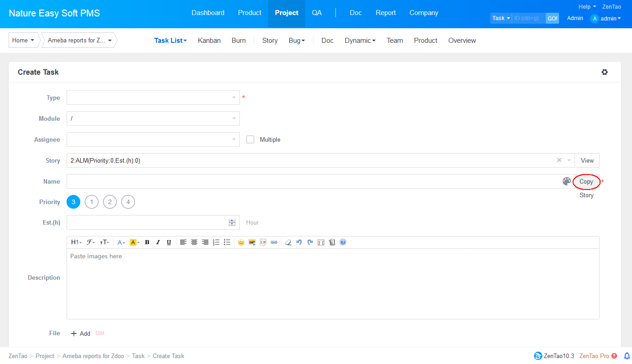Open the Module dropdown

point(153,118)
